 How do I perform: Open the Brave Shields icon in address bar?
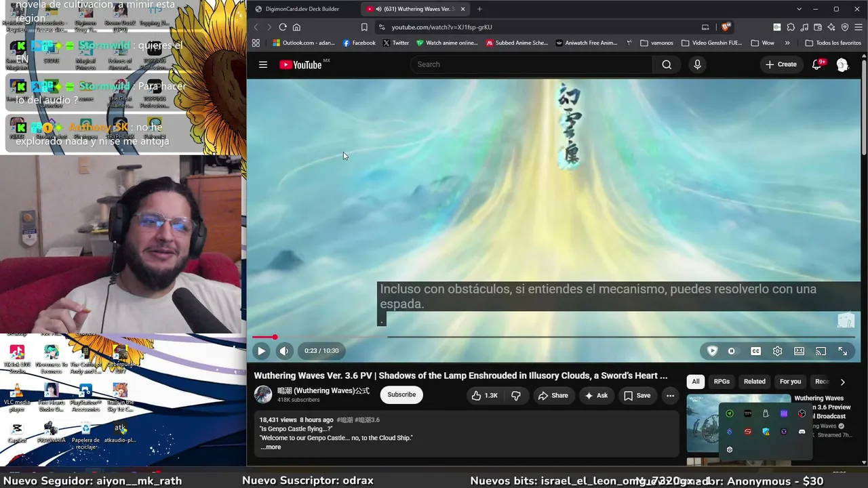coord(726,27)
